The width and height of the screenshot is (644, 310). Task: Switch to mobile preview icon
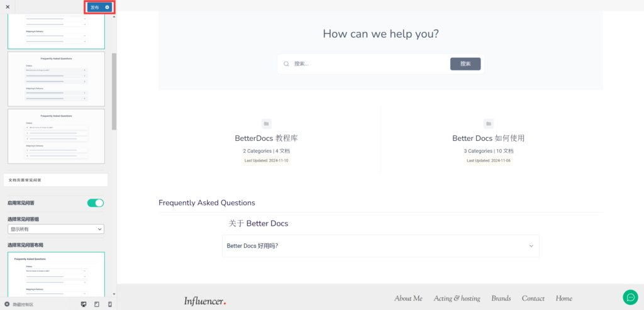[109, 304]
